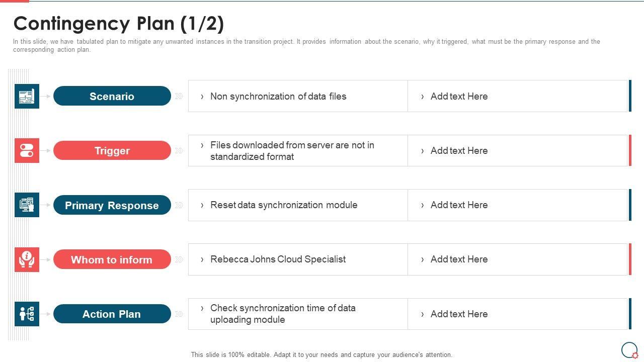Click 'Rebecca Johns Cloud Specialist' entry
Screen dimensions: 644x362
[278, 259]
